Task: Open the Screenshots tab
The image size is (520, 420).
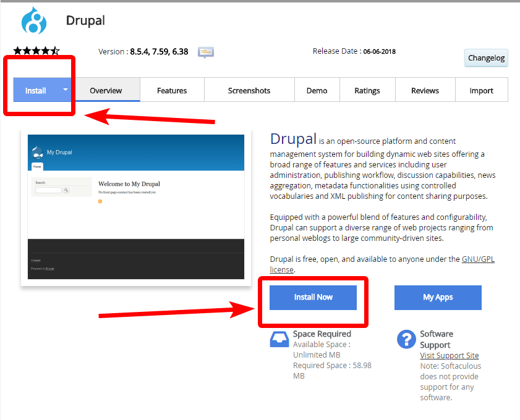Action: (x=249, y=90)
